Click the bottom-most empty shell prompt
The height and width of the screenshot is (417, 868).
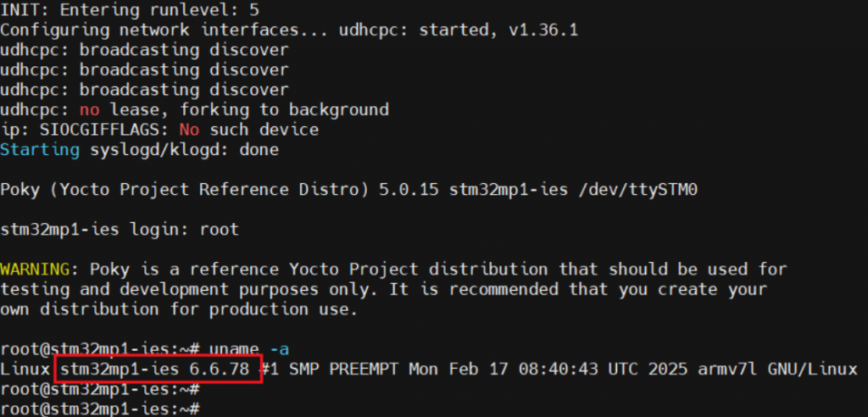pos(98,409)
